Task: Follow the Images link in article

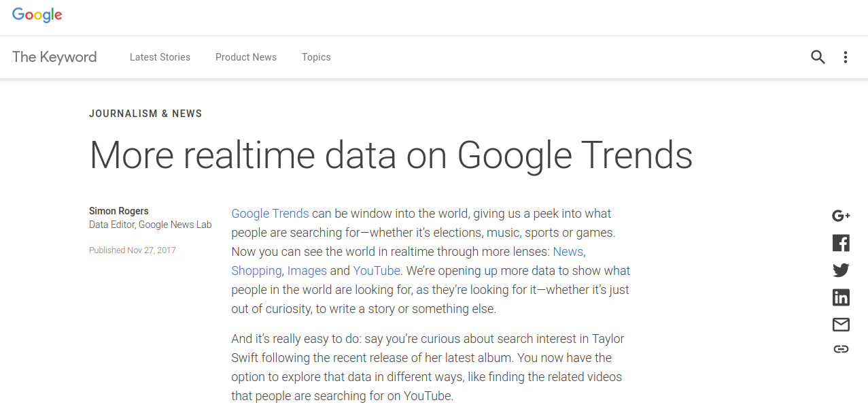Action: 307,271
